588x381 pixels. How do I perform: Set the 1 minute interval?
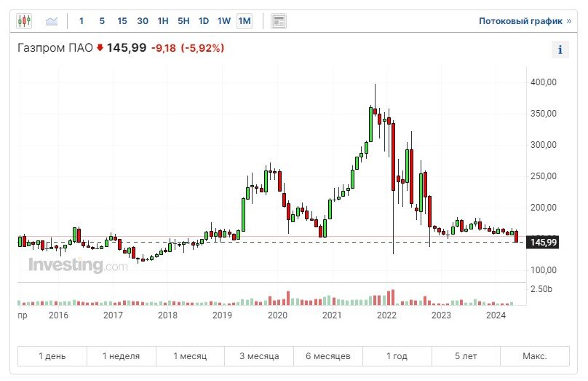pyautogui.click(x=82, y=21)
